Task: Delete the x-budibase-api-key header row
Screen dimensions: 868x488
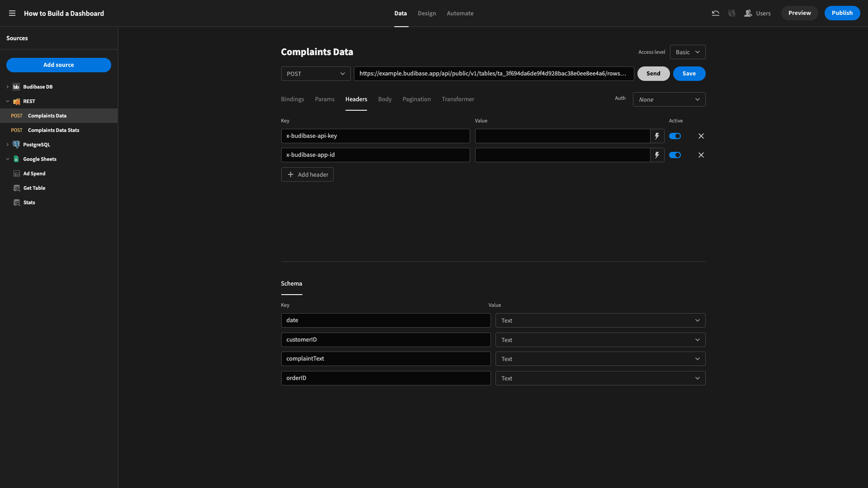Action: pyautogui.click(x=701, y=136)
